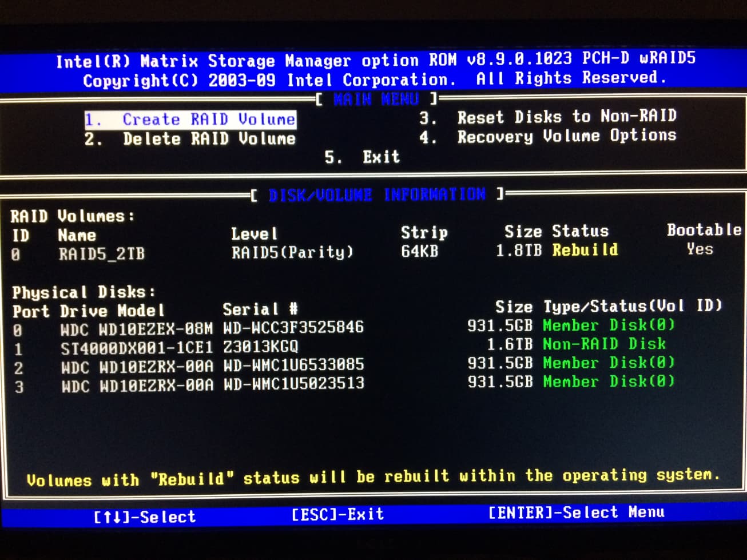This screenshot has width=747, height=560.
Task: Click the arrow-keys Select footer hint
Action: coord(145,517)
